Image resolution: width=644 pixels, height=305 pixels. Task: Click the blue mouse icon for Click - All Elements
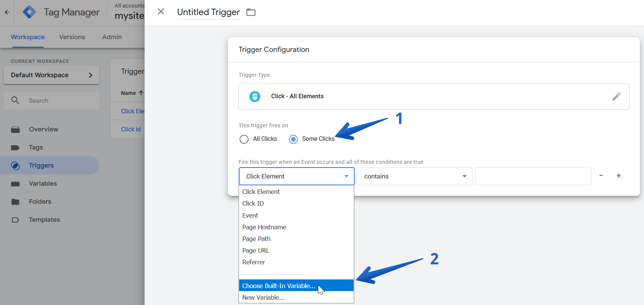[x=255, y=96]
